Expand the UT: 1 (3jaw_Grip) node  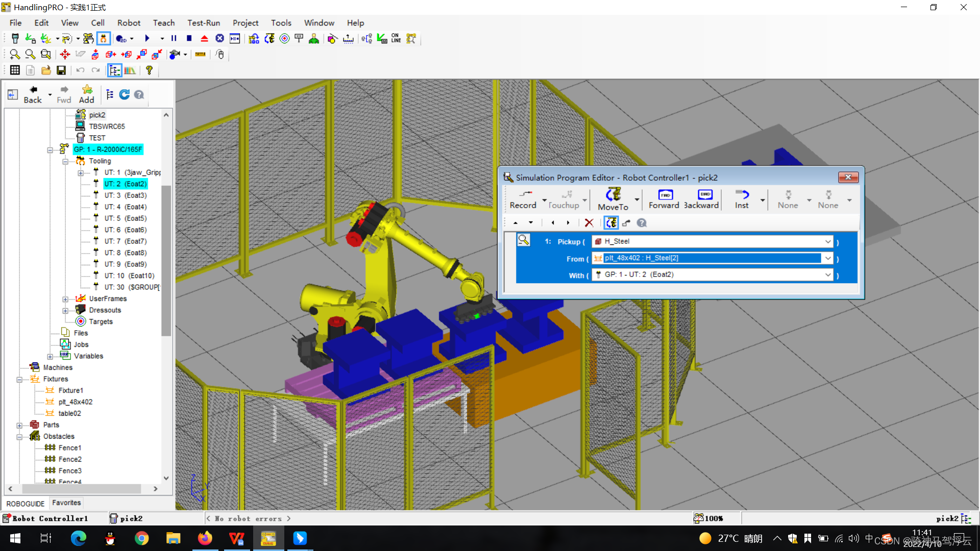point(81,173)
